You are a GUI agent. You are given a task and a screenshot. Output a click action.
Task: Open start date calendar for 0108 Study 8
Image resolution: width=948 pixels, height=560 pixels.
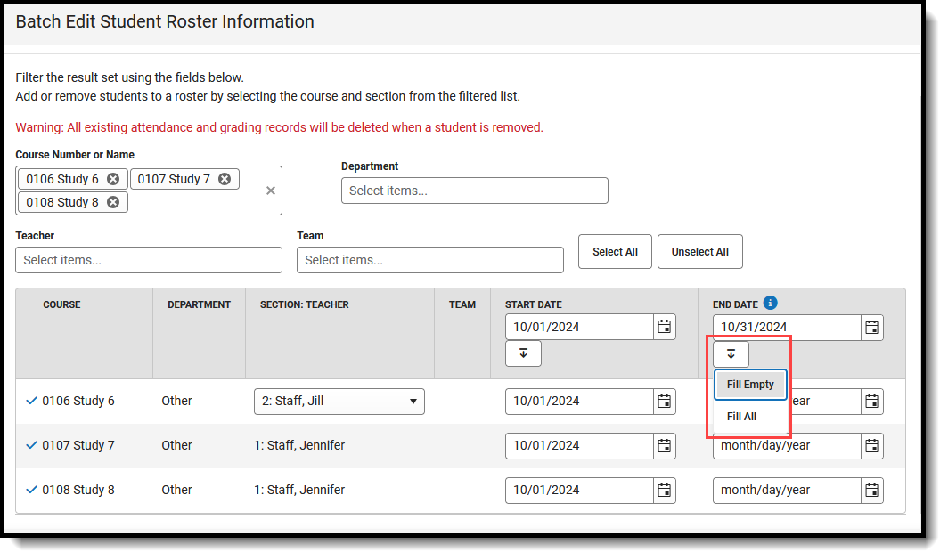point(665,491)
